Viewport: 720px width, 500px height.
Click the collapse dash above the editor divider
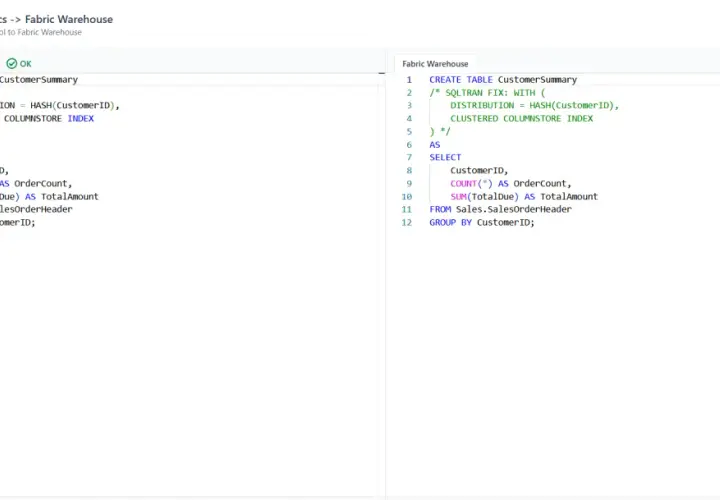(382, 73)
